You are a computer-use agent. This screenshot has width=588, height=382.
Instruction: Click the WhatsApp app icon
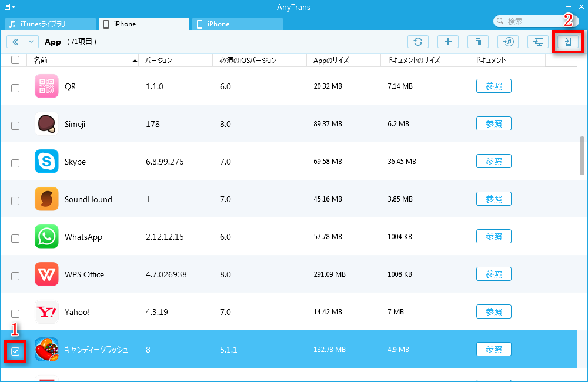46,237
